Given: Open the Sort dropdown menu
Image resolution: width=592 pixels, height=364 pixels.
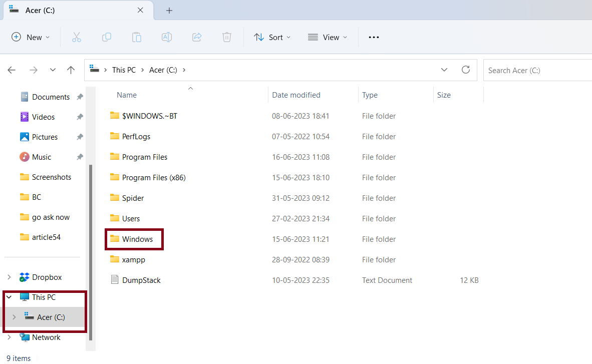Looking at the screenshot, I should tap(272, 37).
